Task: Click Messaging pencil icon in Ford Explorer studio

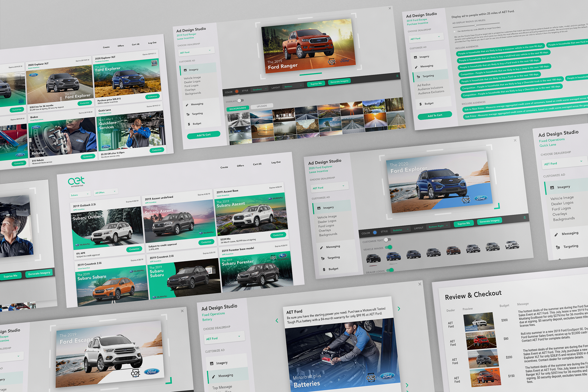Action: point(322,247)
